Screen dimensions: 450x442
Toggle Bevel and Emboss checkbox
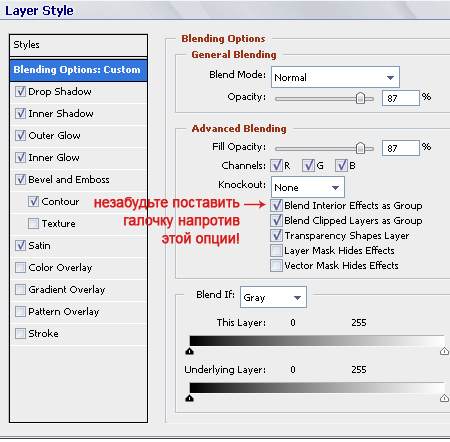tap(20, 179)
